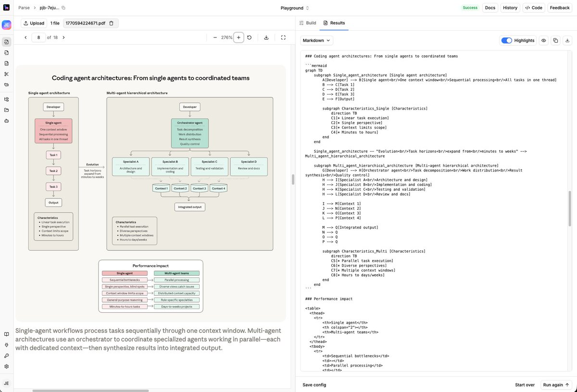This screenshot has width=577, height=392.
Task: Enter fullscreen PDF view
Action: tap(283, 37)
